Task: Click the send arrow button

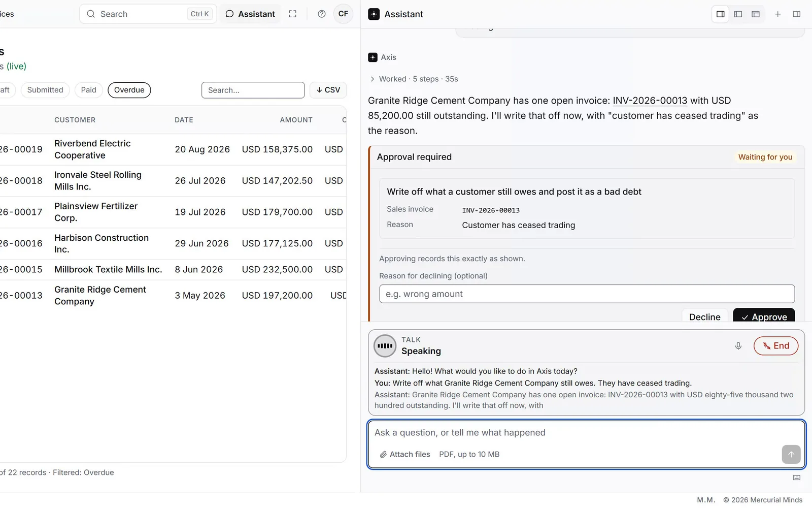Action: coord(791,455)
